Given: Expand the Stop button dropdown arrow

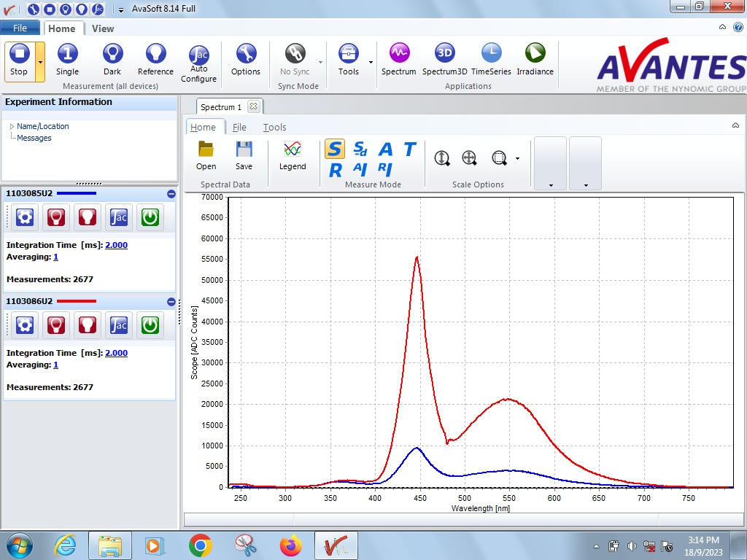Looking at the screenshot, I should click(40, 61).
